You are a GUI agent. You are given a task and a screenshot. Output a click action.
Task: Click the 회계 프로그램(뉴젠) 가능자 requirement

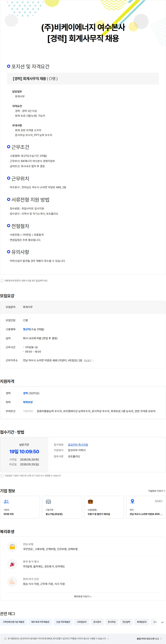tap(30, 116)
